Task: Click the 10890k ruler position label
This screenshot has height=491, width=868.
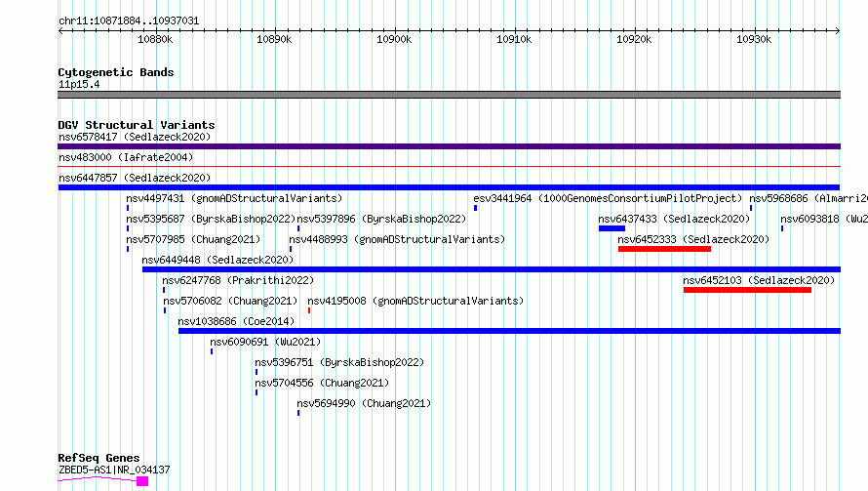Action: point(274,39)
